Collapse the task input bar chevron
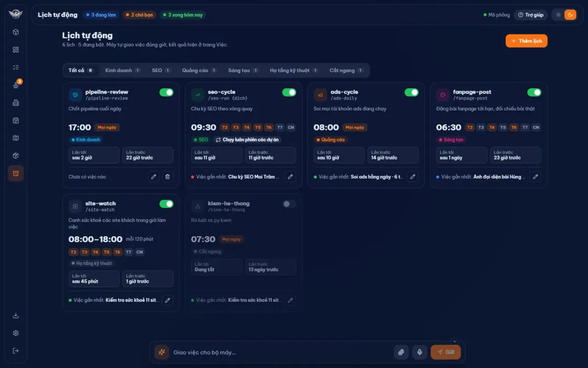 [455, 341]
